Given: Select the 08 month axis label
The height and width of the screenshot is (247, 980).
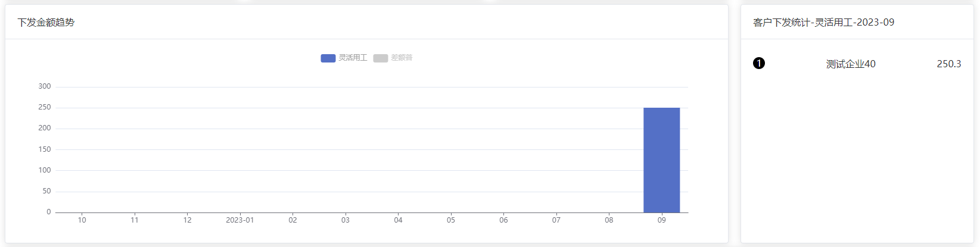Looking at the screenshot, I should (609, 220).
